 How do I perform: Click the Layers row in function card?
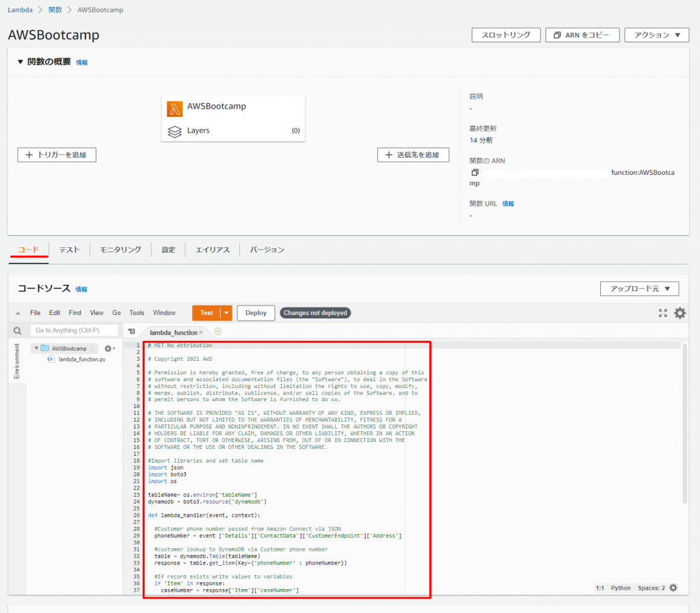point(234,131)
